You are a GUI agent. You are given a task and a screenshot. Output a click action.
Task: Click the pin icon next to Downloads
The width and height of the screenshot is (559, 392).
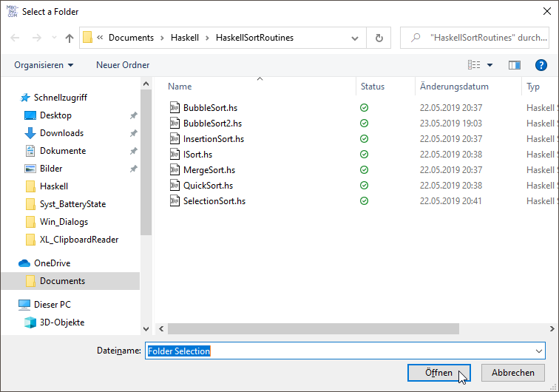(x=133, y=133)
